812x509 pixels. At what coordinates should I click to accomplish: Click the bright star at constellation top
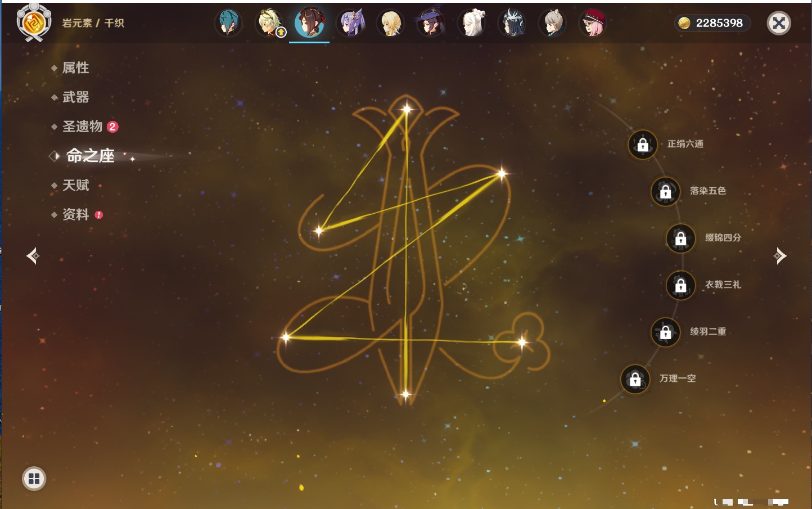coord(406,109)
